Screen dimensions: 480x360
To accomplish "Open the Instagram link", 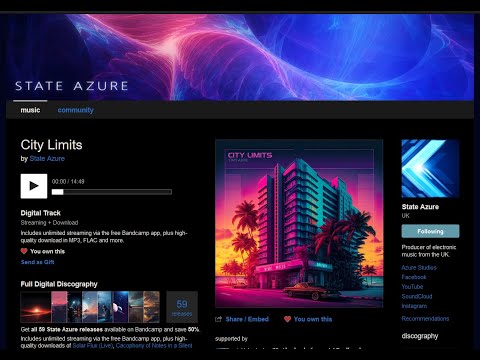I will pyautogui.click(x=414, y=306).
